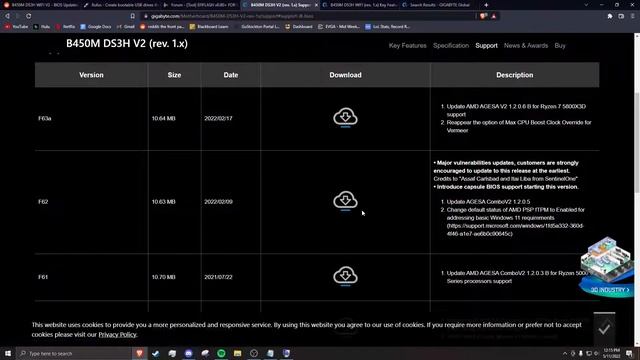Viewport: 640px width, 360px height.
Task: Open the 3D Industry floating promo
Action: pyautogui.click(x=607, y=267)
